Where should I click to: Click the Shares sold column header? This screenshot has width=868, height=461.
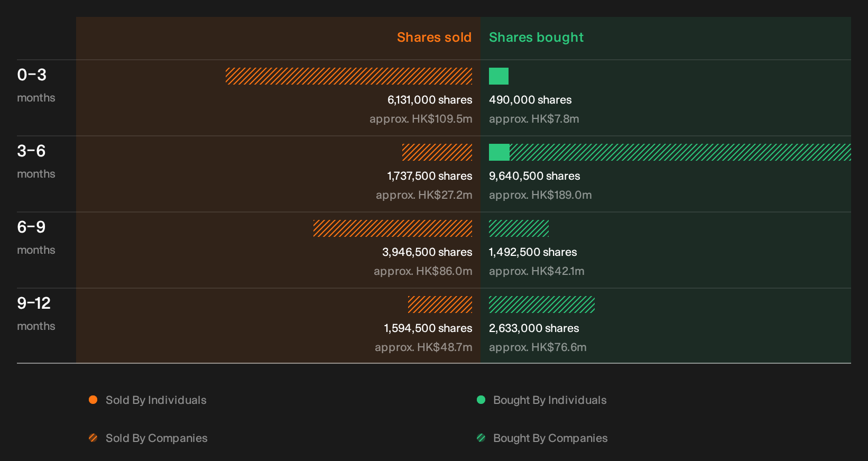click(x=434, y=38)
